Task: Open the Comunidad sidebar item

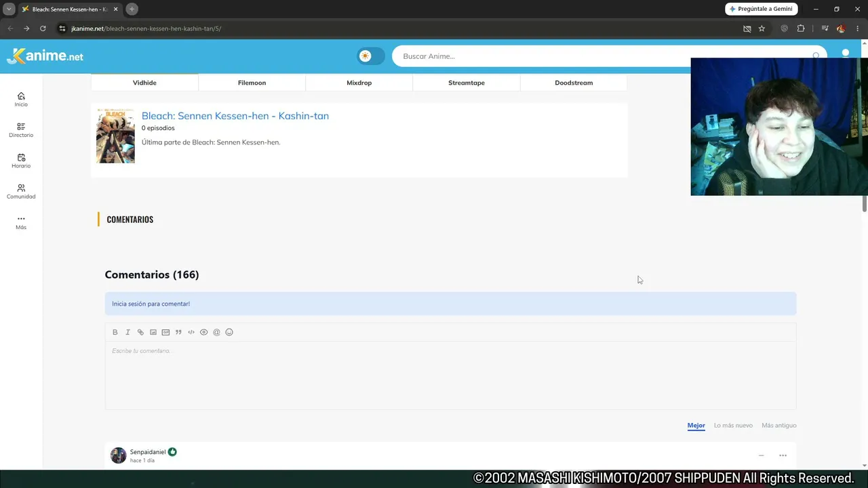Action: coord(21,192)
